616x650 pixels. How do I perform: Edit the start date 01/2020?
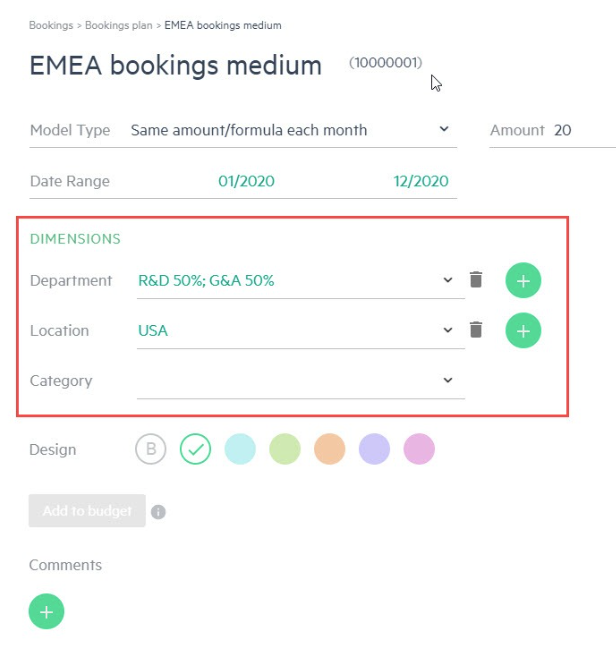pyautogui.click(x=246, y=181)
